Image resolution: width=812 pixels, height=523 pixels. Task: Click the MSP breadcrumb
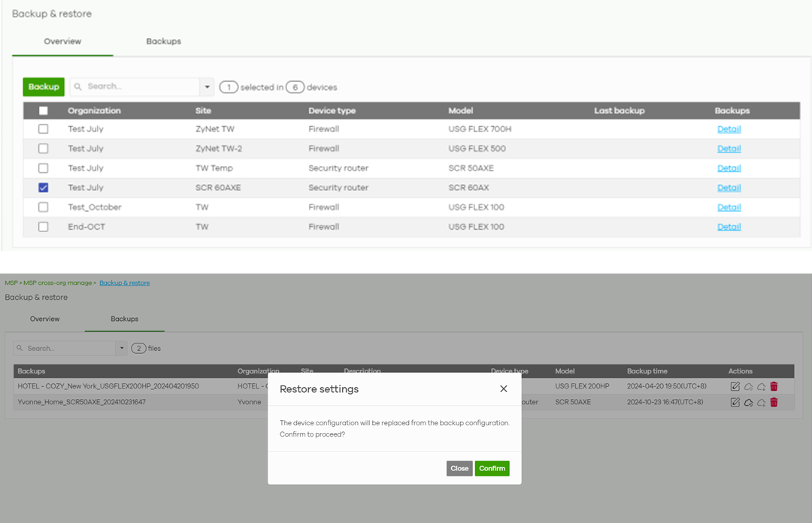(x=11, y=283)
